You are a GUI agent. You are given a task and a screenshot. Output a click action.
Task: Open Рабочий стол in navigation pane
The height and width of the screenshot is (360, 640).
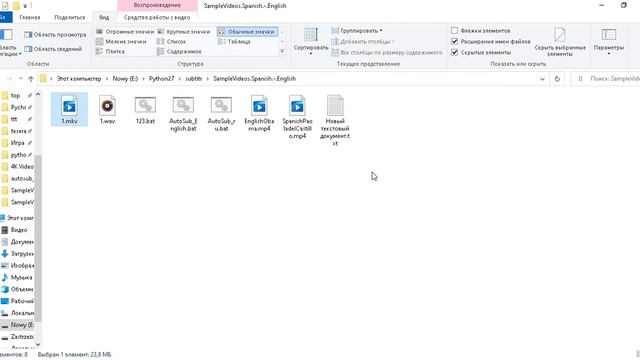18,301
